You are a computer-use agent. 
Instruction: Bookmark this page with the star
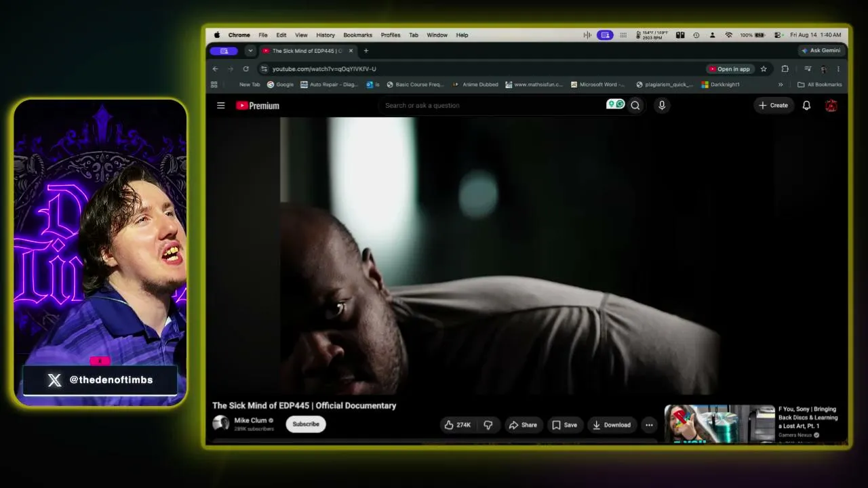(764, 68)
